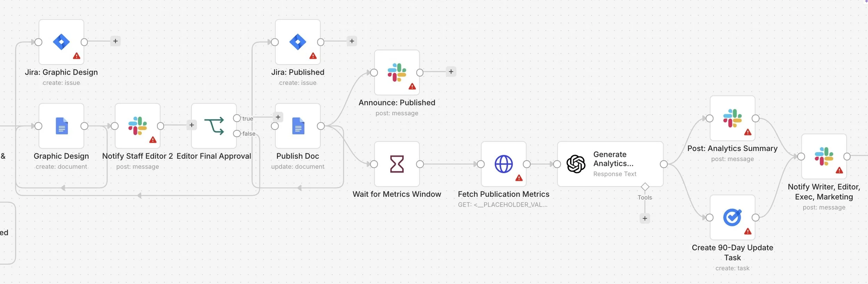868x284 pixels.
Task: Select the Jira: Graphic Design node icon
Action: (x=61, y=42)
